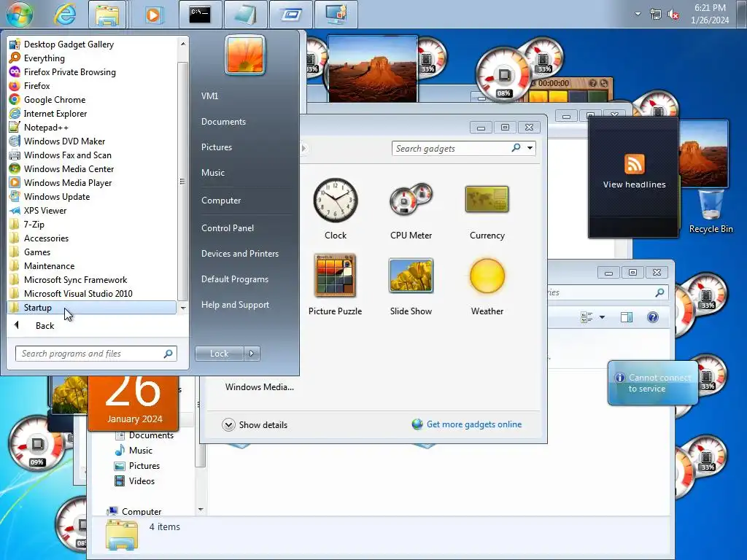The height and width of the screenshot is (560, 747).
Task: Click the muted volume tray icon
Action: click(x=673, y=15)
